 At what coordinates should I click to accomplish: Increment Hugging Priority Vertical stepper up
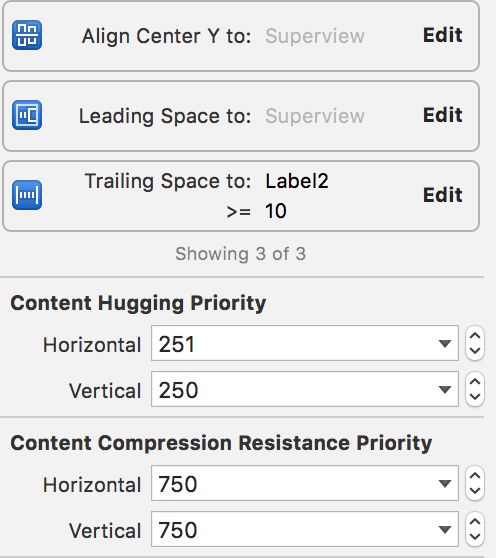pos(475,382)
